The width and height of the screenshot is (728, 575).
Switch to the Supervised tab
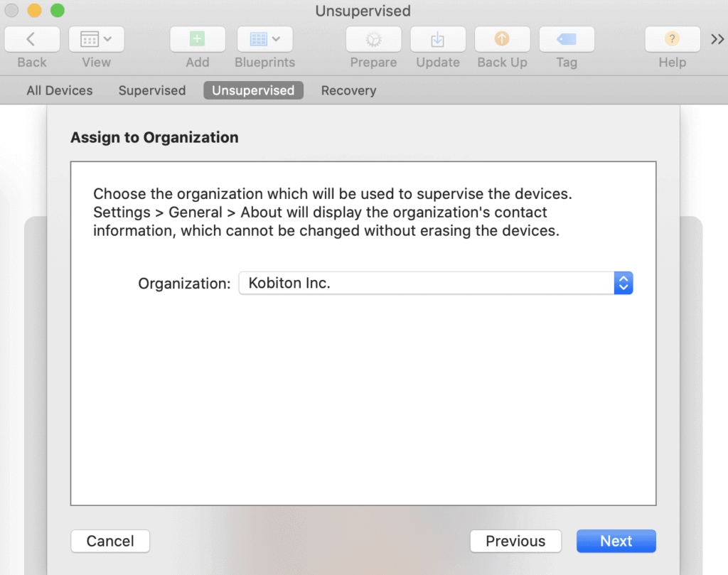pyautogui.click(x=151, y=90)
